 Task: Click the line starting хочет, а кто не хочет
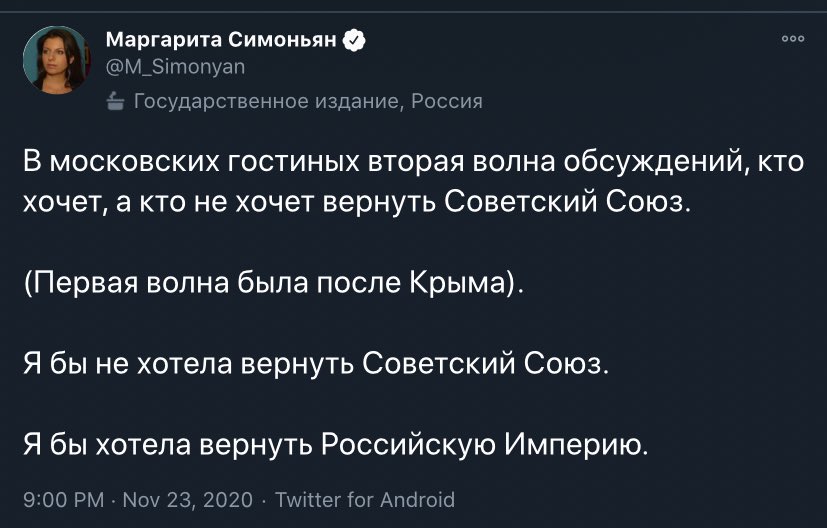click(357, 203)
